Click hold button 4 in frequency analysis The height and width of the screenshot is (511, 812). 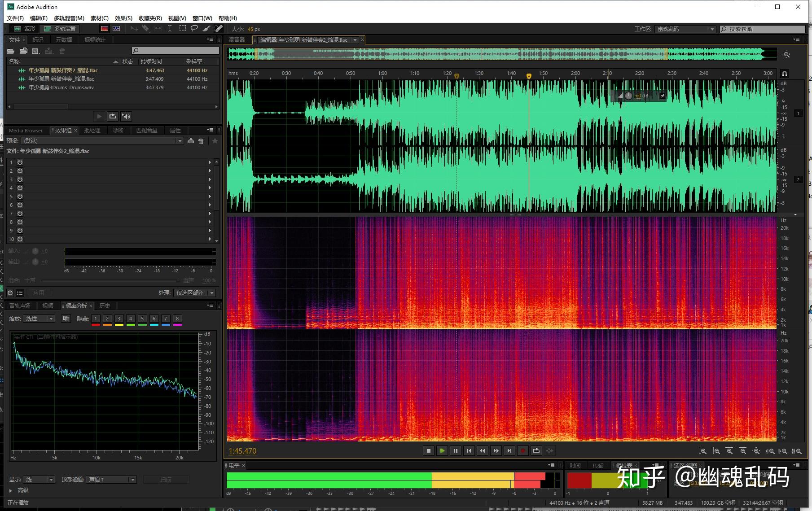click(131, 319)
